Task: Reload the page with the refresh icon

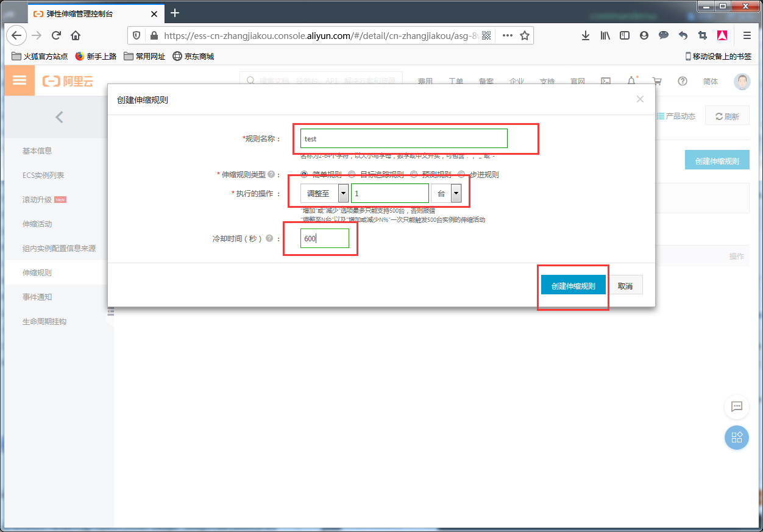Action: (x=56, y=35)
